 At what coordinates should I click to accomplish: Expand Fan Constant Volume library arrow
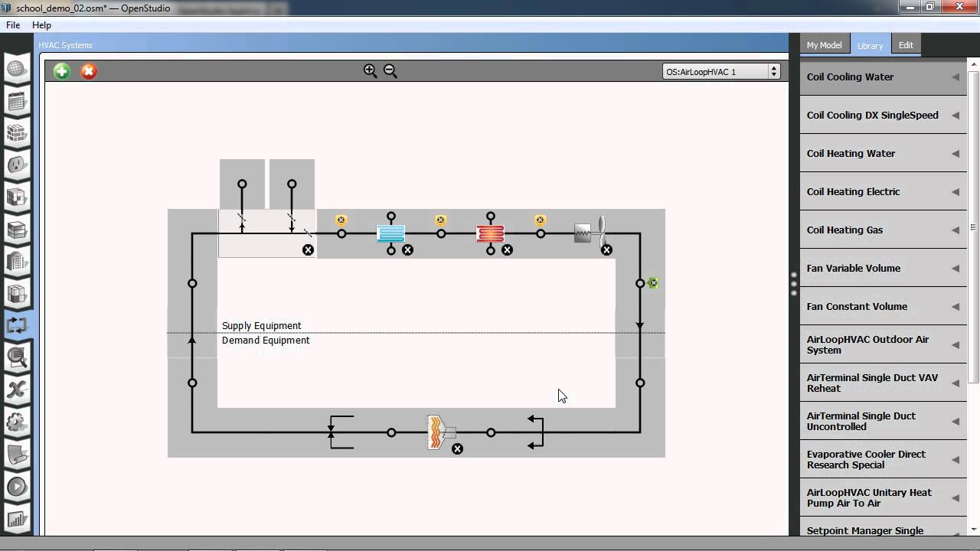point(955,307)
